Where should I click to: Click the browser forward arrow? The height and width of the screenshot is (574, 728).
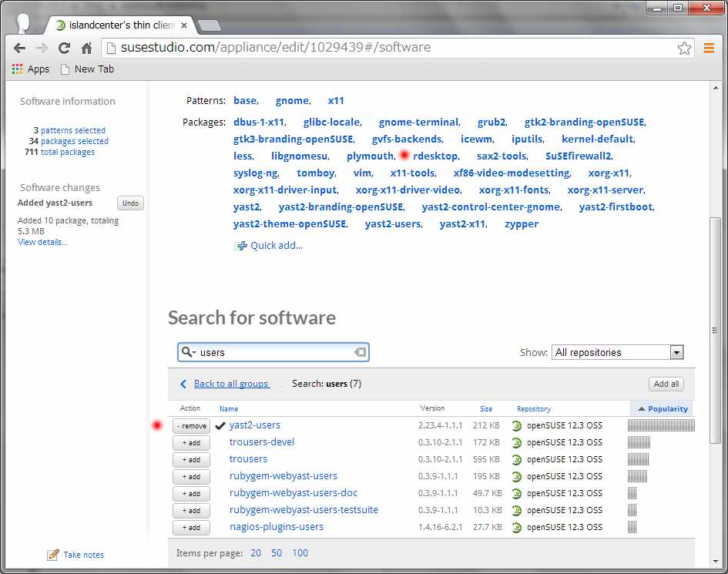(x=42, y=48)
